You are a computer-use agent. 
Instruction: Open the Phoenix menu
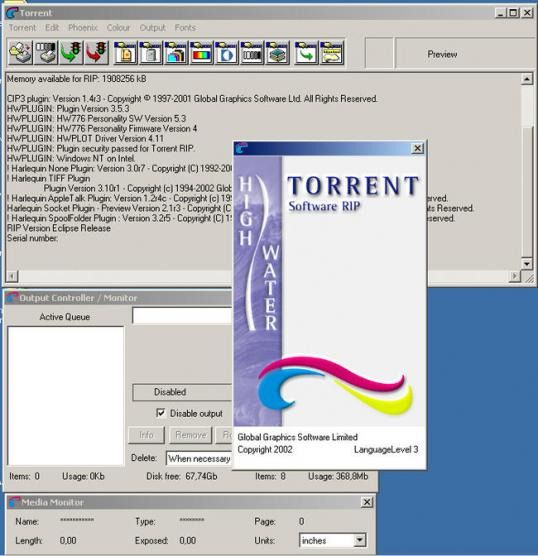(83, 28)
